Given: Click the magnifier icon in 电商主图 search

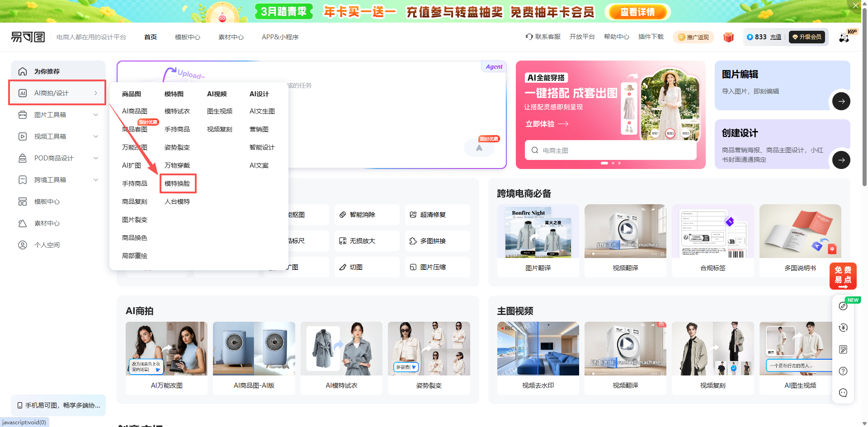Looking at the screenshot, I should point(535,150).
